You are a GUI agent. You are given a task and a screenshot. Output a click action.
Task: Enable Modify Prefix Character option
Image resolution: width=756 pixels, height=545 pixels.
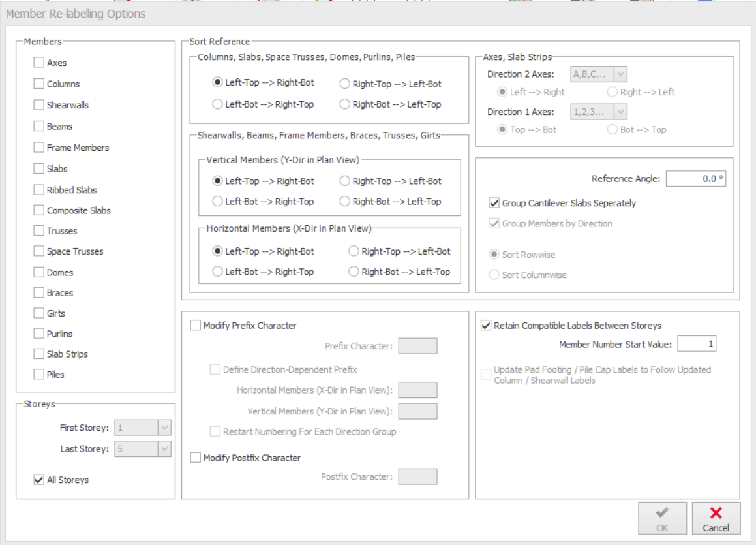(196, 326)
